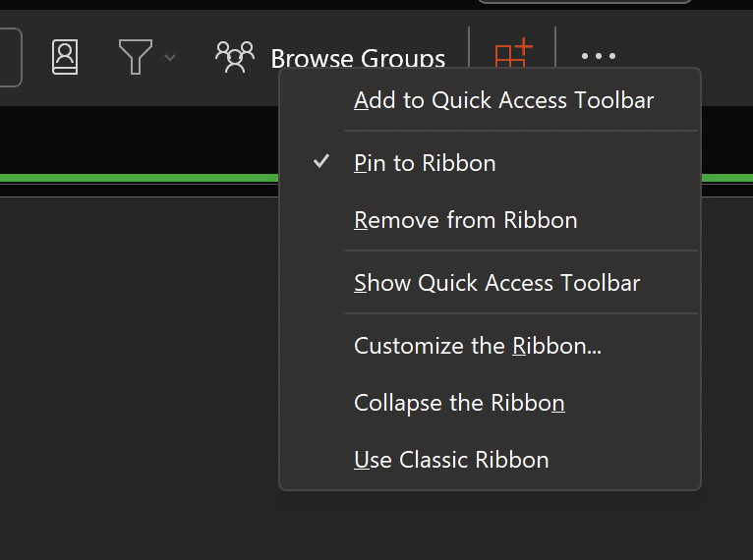The image size is (753, 560).
Task: Open the three-dot More options icon
Action: pyautogui.click(x=598, y=56)
